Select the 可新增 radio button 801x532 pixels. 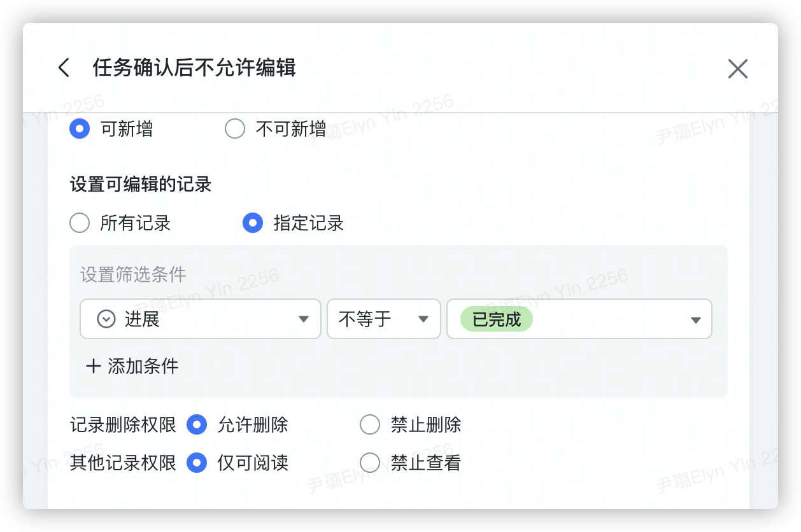point(80,129)
